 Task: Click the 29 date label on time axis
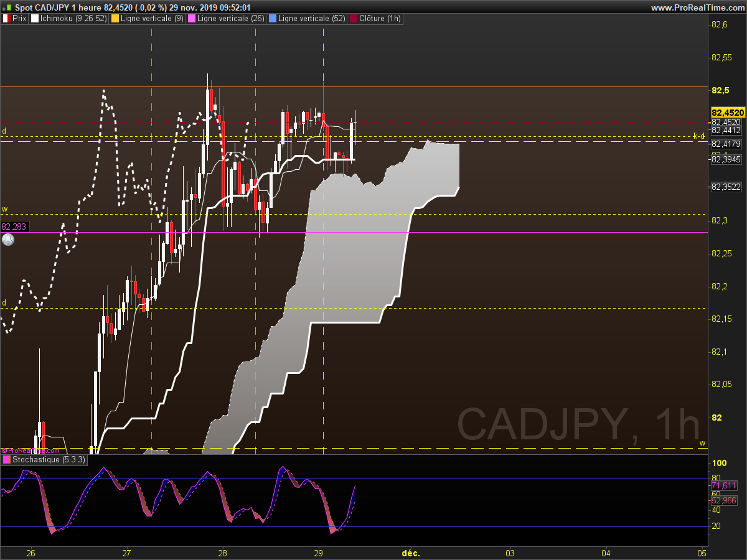[x=319, y=553]
